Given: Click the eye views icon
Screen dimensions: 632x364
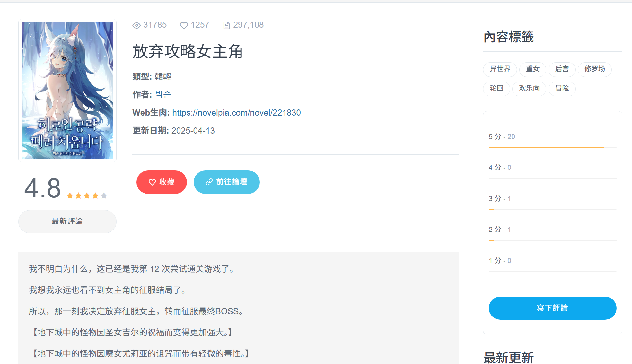Looking at the screenshot, I should tap(136, 25).
